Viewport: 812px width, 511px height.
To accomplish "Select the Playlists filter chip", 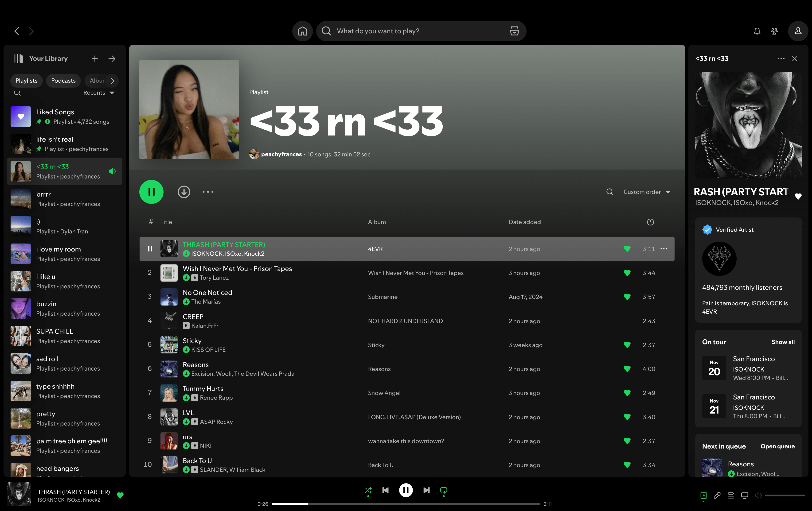I will (x=26, y=81).
